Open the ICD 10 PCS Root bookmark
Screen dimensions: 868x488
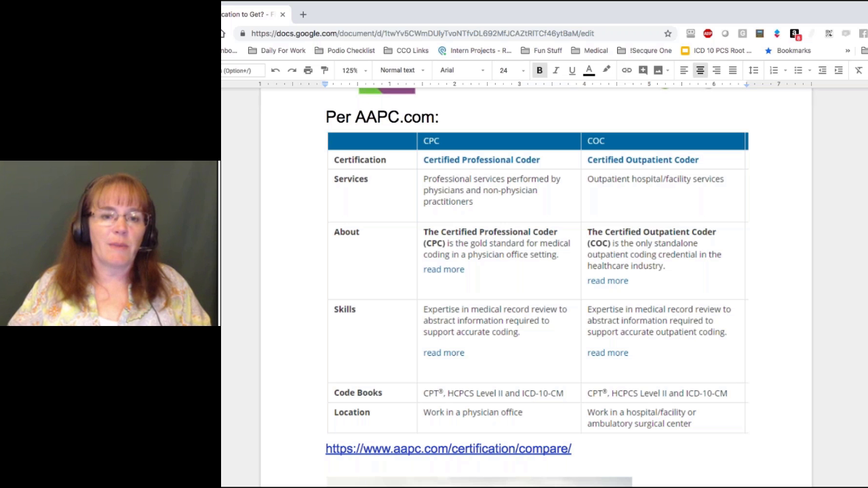(716, 51)
